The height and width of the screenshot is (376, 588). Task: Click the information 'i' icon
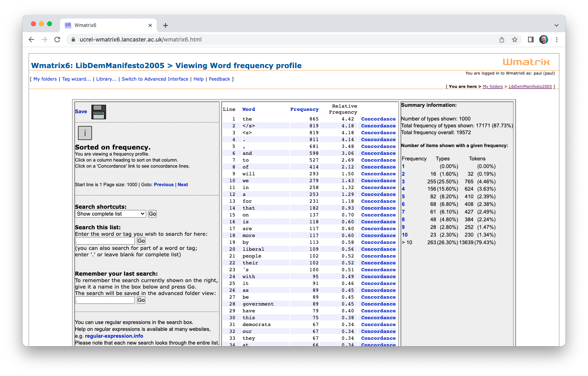pyautogui.click(x=85, y=133)
